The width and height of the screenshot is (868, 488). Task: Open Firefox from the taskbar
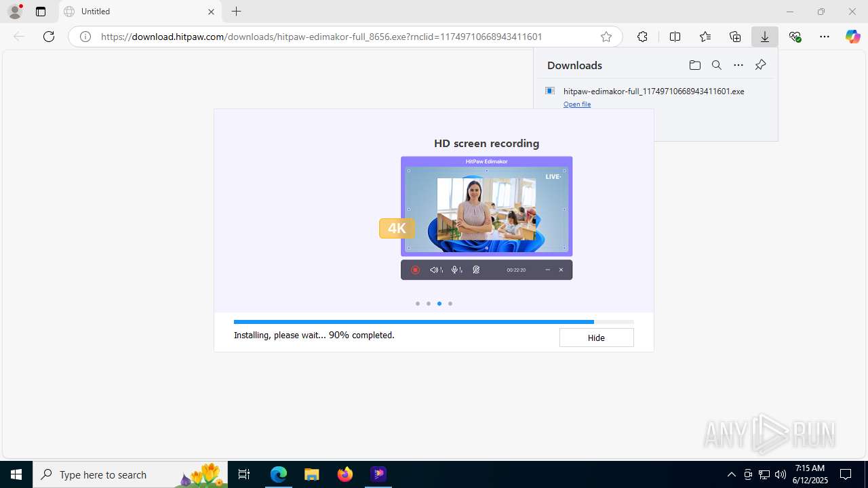click(345, 474)
